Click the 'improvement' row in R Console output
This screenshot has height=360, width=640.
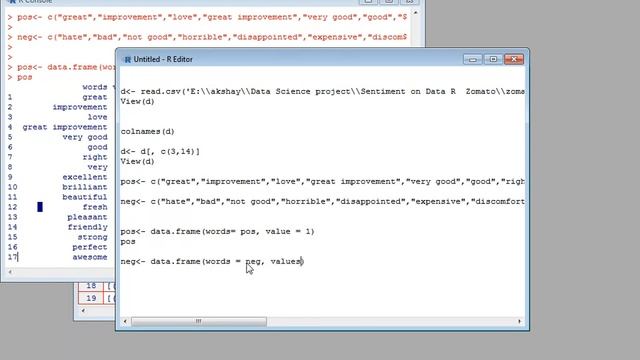(x=58, y=107)
